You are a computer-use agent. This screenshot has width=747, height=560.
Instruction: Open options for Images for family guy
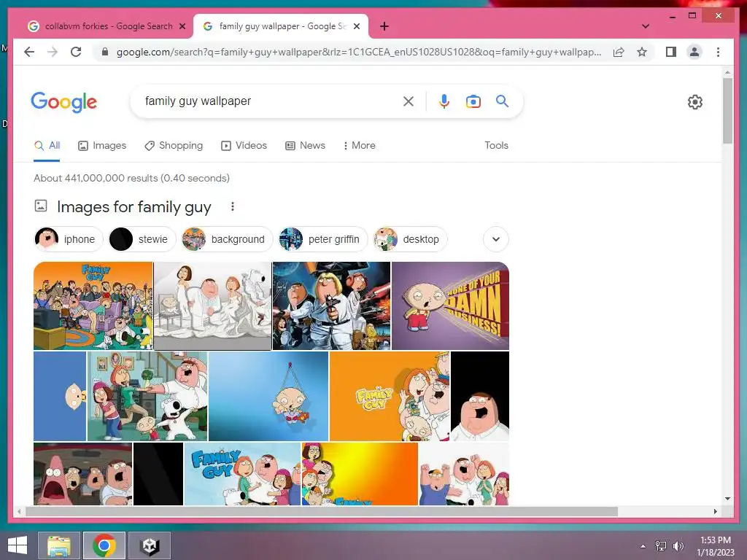233,206
